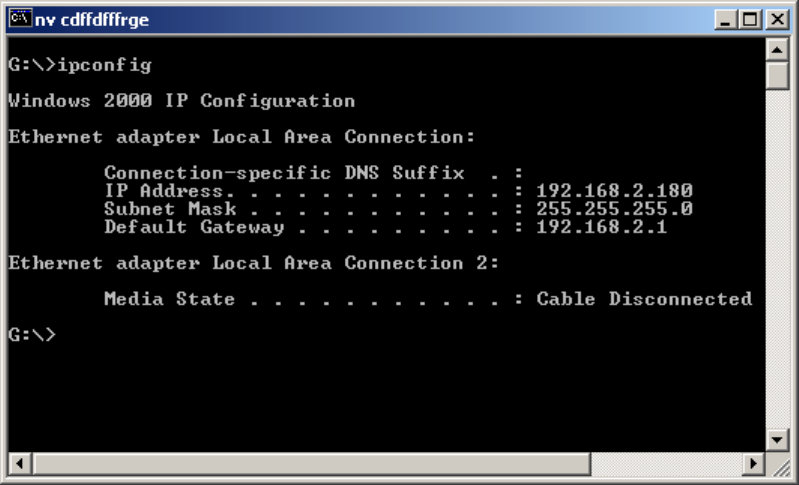Maximize the command prompt window
The width and height of the screenshot is (799, 485).
click(x=749, y=19)
